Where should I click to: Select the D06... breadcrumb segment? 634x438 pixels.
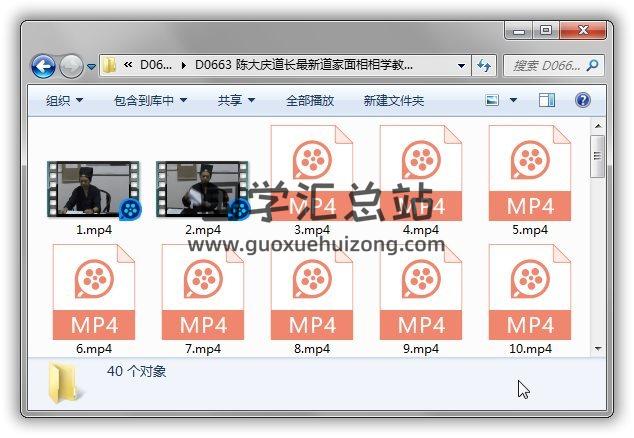pyautogui.click(x=156, y=65)
